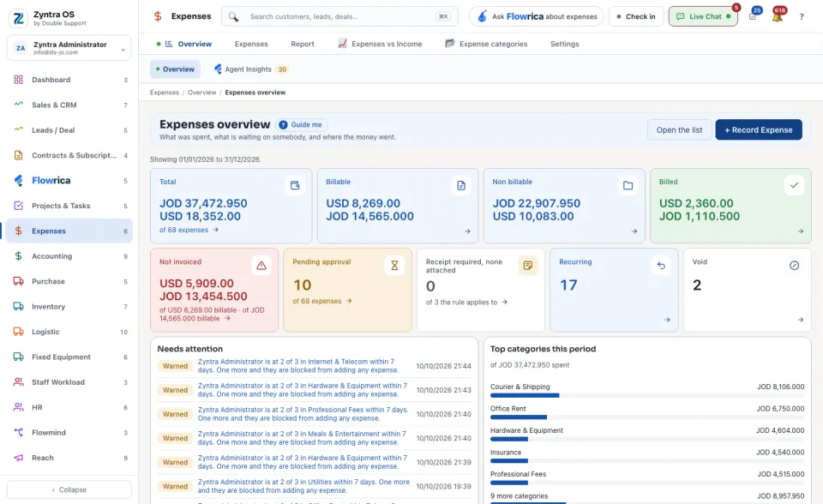The height and width of the screenshot is (504, 823).
Task: Switch to the Expenses tab
Action: click(x=251, y=44)
